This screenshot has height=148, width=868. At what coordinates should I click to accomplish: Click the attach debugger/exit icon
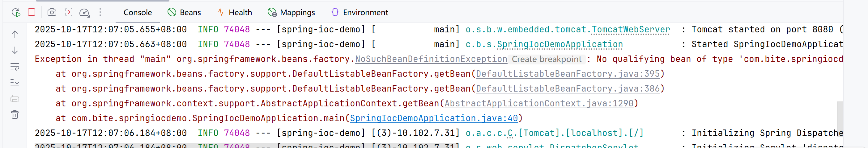point(68,12)
